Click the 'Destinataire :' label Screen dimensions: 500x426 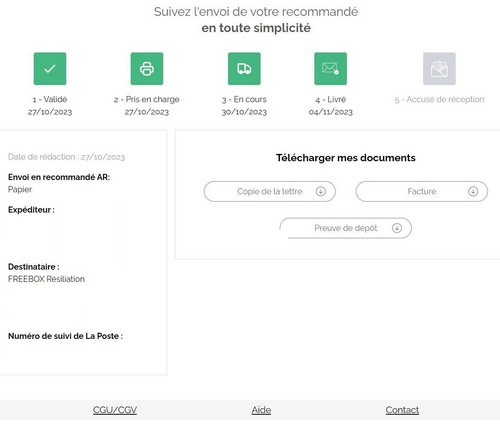click(34, 267)
